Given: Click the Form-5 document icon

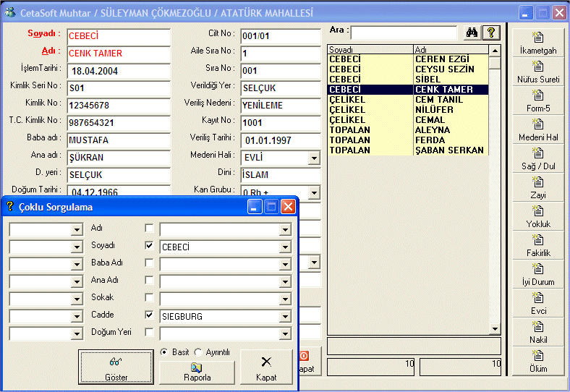Looking at the screenshot, I should 537,95.
